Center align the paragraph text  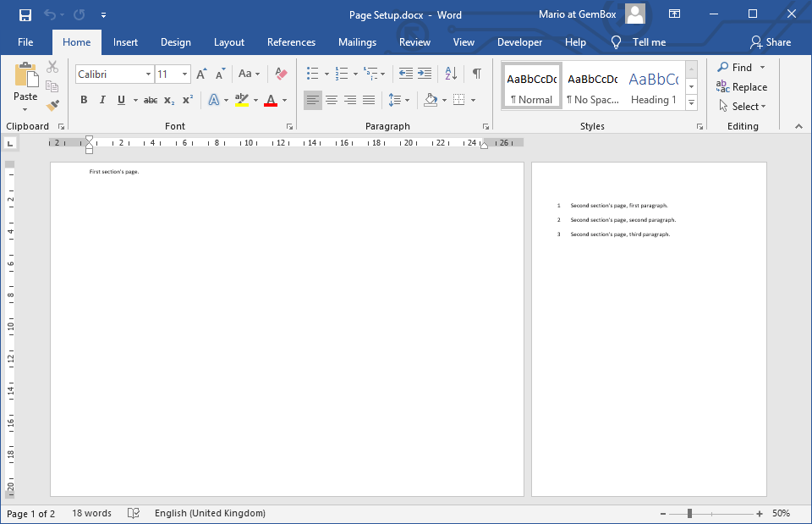pyautogui.click(x=332, y=100)
